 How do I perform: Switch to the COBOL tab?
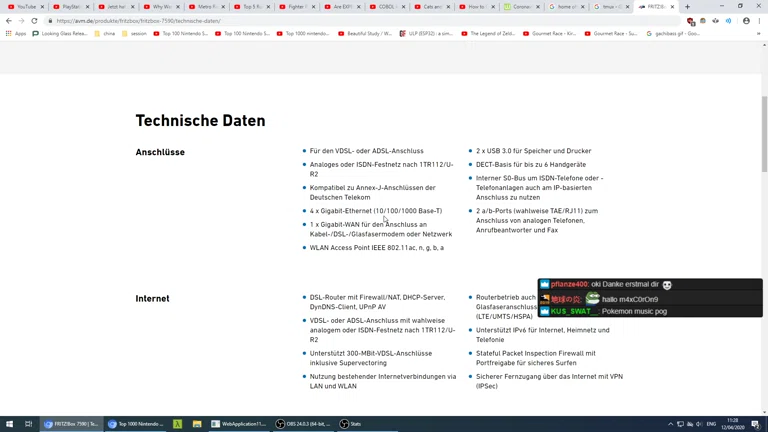[x=385, y=7]
